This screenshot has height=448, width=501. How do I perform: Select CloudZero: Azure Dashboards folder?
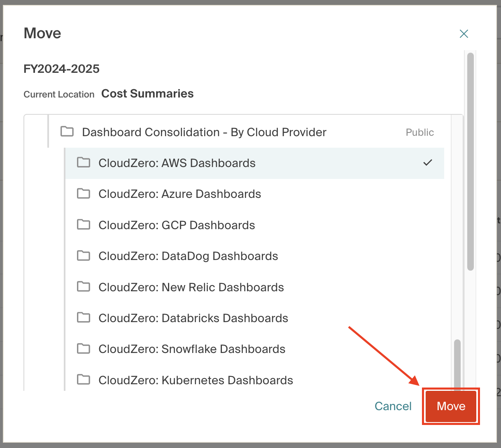click(254, 194)
